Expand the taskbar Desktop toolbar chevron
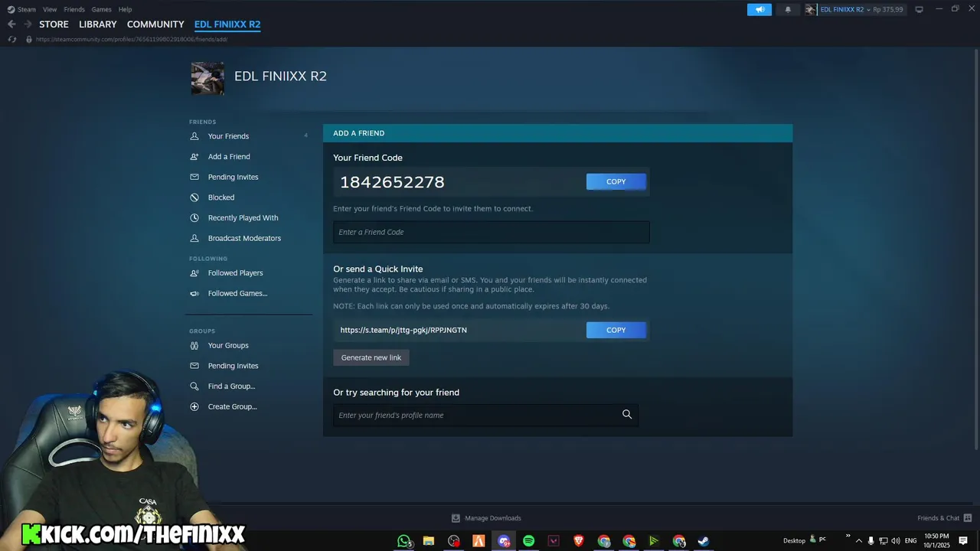This screenshot has height=551, width=980. [x=848, y=536]
